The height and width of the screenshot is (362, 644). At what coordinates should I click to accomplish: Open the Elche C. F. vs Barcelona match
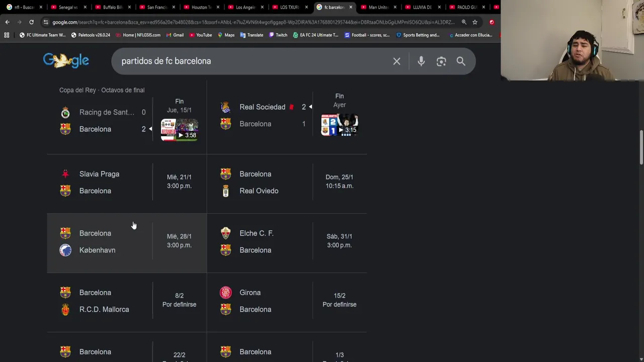(x=287, y=243)
